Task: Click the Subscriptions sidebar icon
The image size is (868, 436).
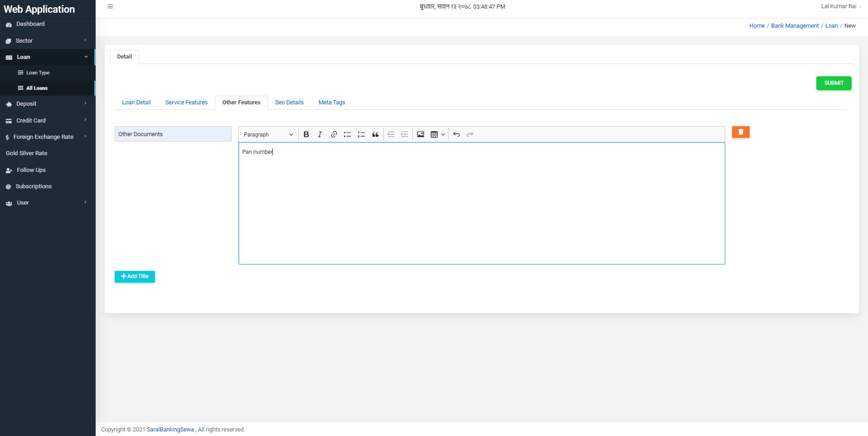Action: [8, 187]
